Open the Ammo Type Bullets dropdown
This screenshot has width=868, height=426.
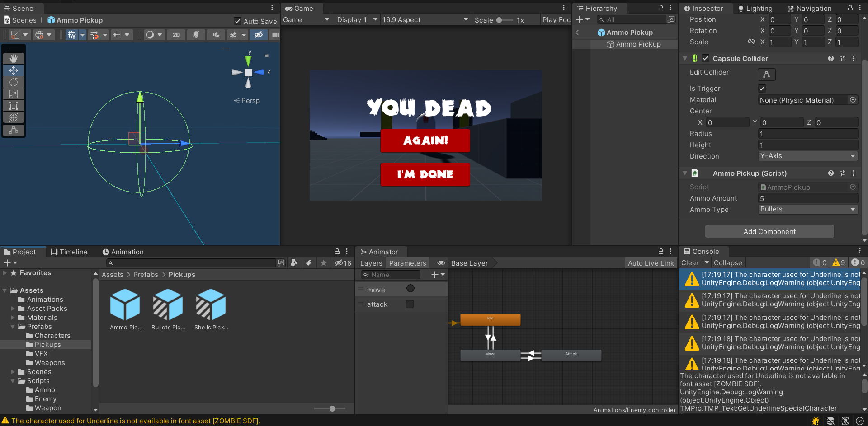point(808,209)
